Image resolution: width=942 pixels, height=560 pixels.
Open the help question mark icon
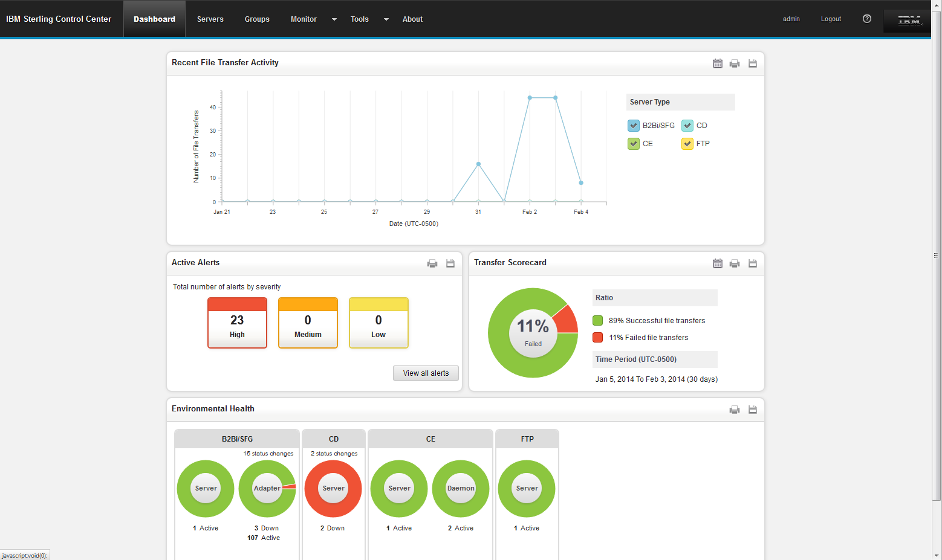[866, 19]
